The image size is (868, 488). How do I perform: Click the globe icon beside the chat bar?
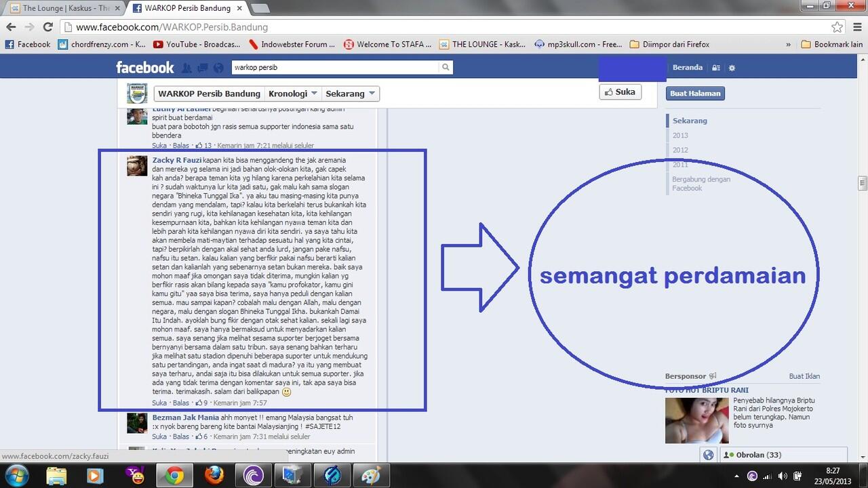click(708, 455)
